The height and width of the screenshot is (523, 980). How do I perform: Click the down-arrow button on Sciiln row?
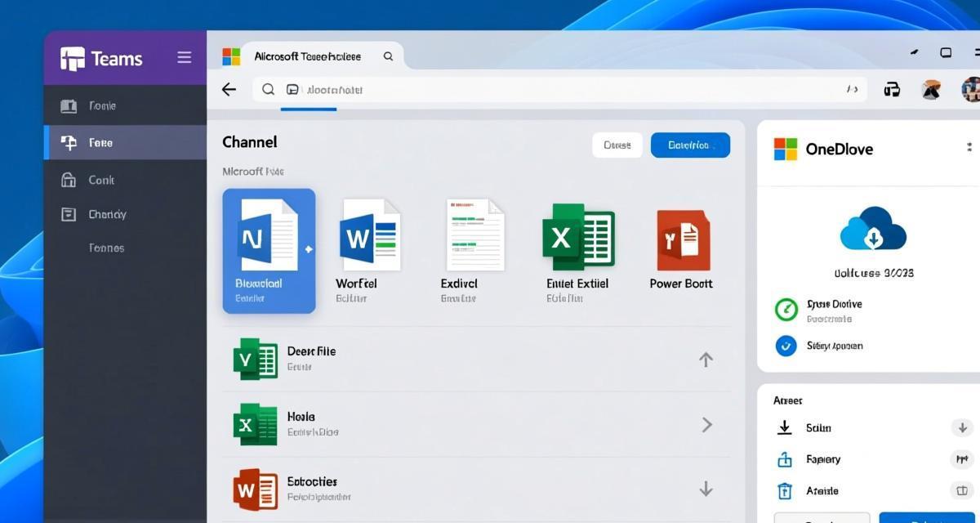[x=962, y=427]
